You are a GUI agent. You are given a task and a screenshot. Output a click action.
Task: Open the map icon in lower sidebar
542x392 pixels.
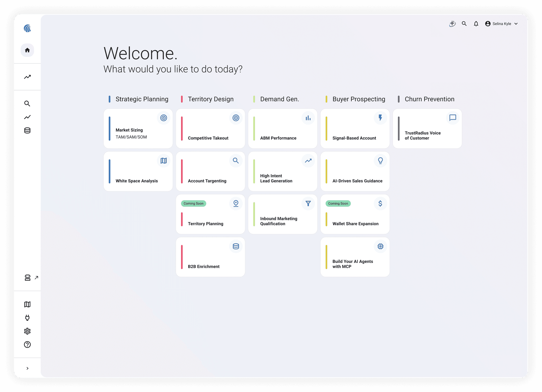27,304
